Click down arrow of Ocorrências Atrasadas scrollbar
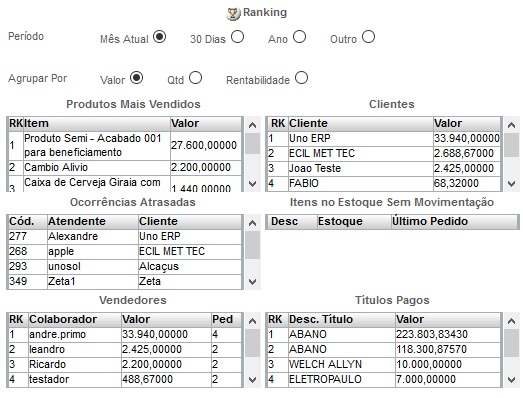Screen dimensions: 523x398 click(252, 282)
